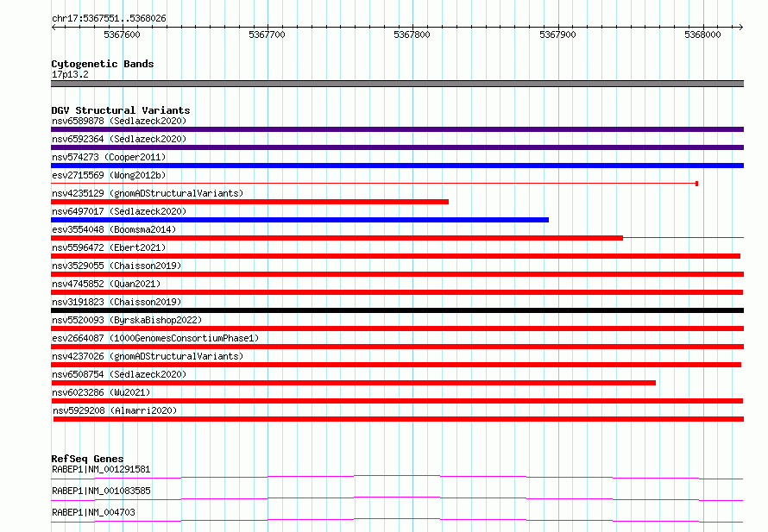Click variant label nsv6592364 (Sedlazeck2020)
Viewport: 768px width, 532px height.
click(119, 139)
